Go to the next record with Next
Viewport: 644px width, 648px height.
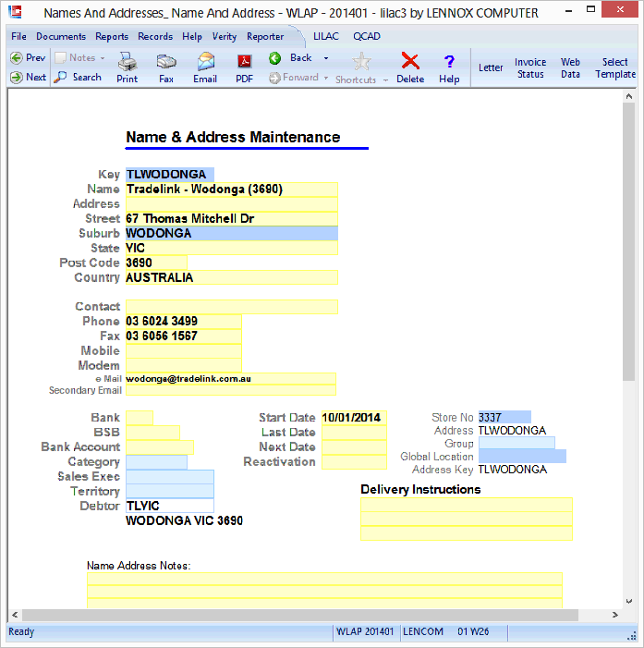tap(28, 77)
